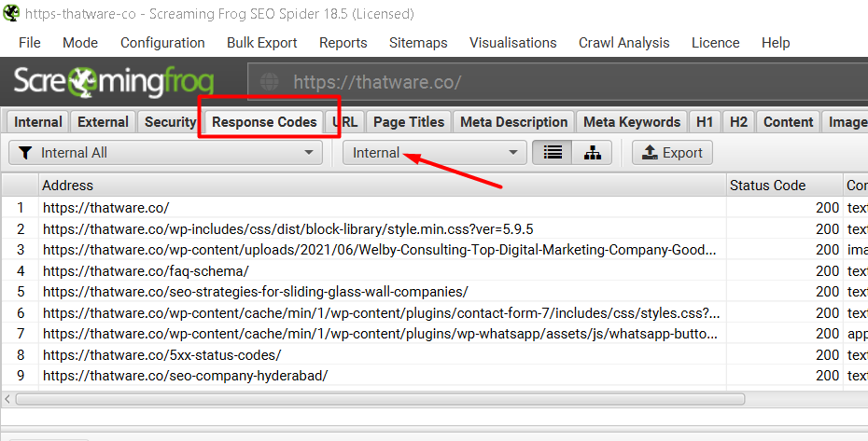Open the Visualisations menu
Image resolution: width=868 pixels, height=441 pixels.
pyautogui.click(x=513, y=43)
